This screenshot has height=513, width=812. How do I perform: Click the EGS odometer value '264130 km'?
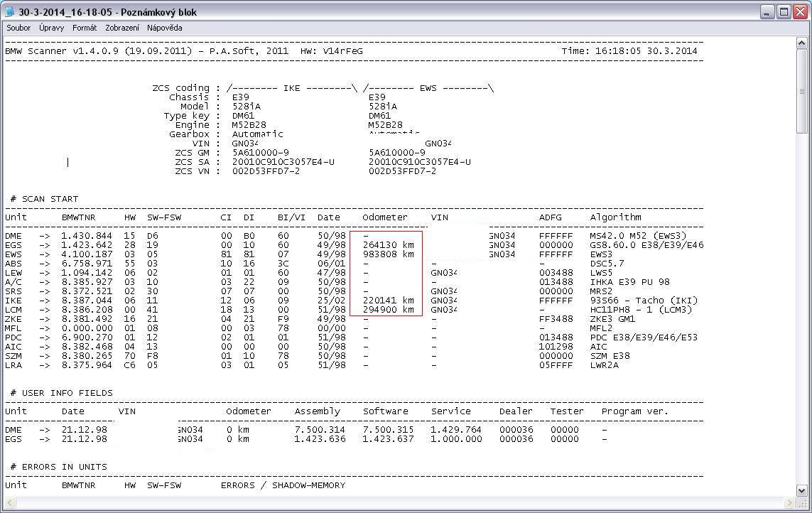tap(389, 245)
